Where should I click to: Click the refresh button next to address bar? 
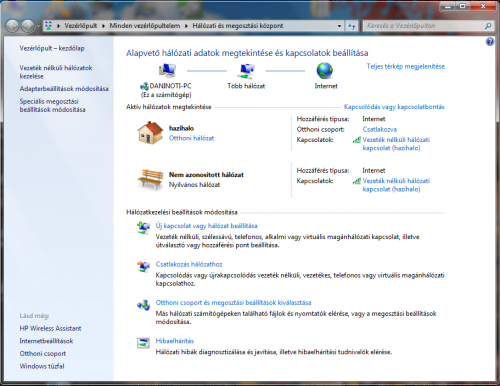(x=352, y=26)
